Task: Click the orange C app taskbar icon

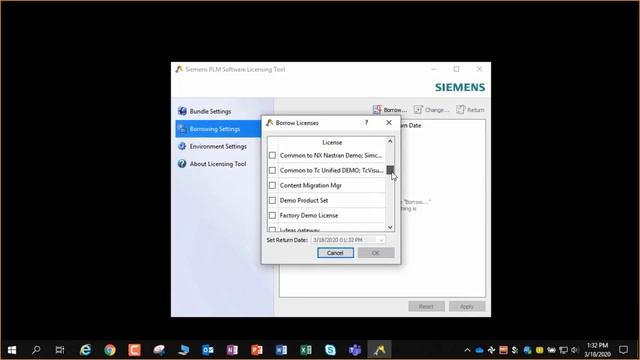Action: click(134, 350)
